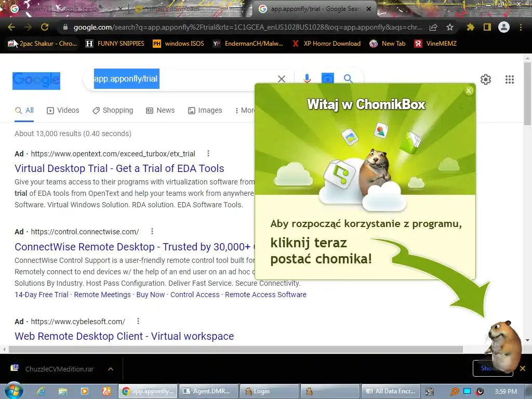Close the ChomikBox welcome popup
532x399 pixels.
pos(469,90)
